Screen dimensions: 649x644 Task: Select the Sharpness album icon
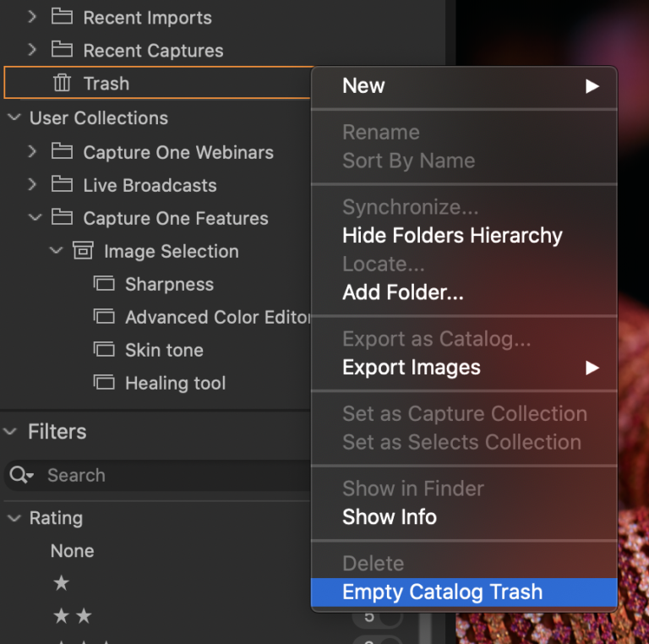click(x=103, y=284)
